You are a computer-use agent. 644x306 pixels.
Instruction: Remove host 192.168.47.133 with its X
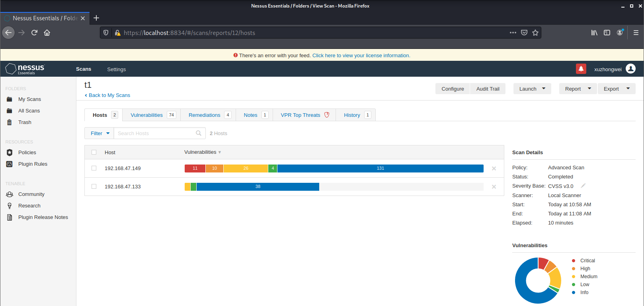pos(494,187)
